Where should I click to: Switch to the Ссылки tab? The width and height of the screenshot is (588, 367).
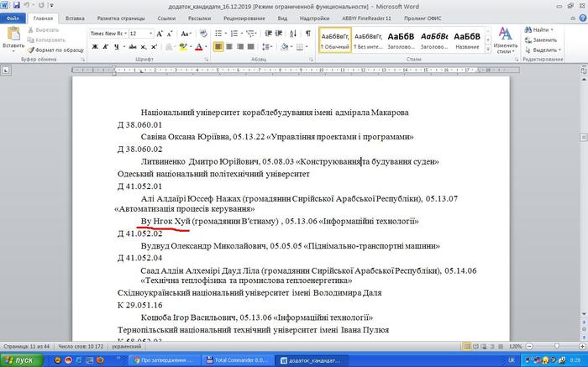tap(166, 18)
